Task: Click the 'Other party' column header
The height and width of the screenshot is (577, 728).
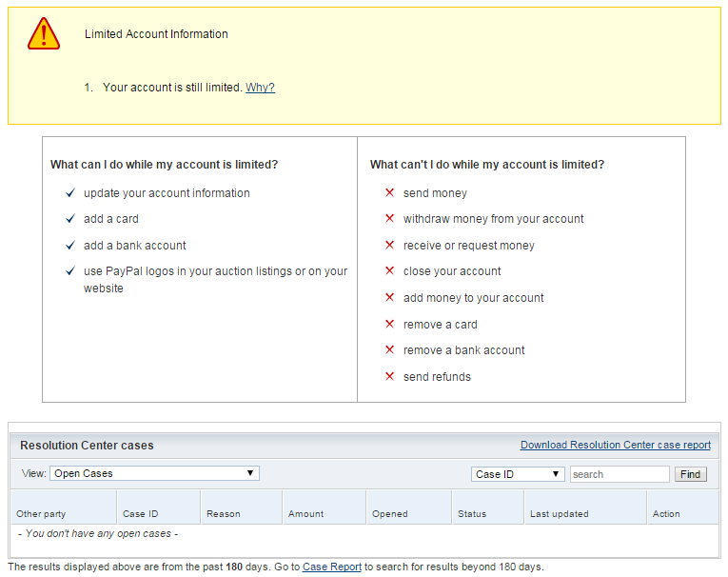Action: tap(41, 514)
